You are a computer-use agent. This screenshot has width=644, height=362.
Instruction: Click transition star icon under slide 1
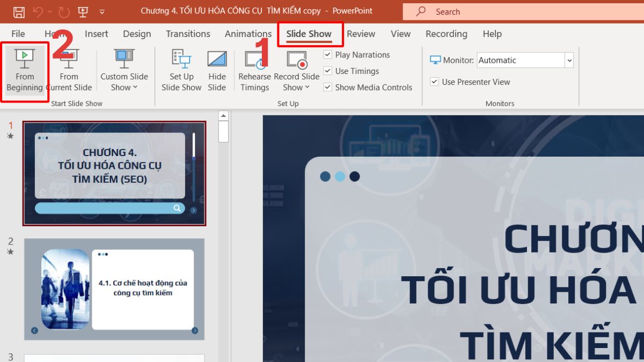click(10, 136)
